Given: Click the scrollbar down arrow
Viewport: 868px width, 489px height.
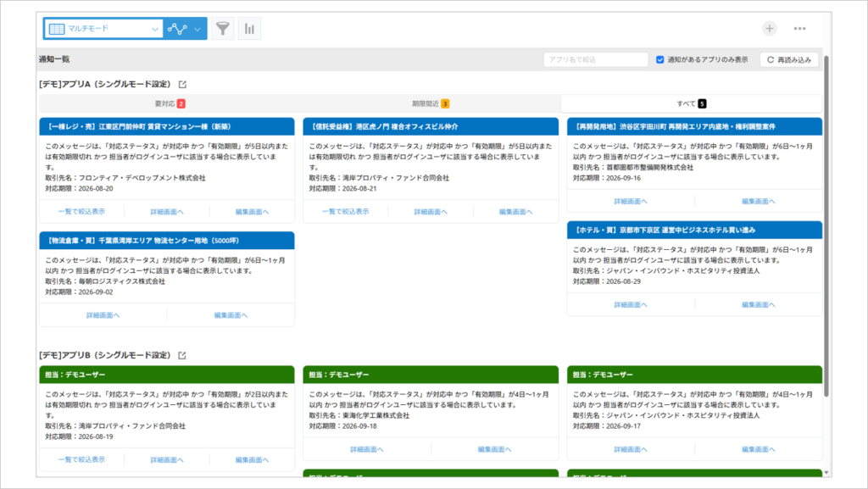Looking at the screenshot, I should (x=826, y=473).
